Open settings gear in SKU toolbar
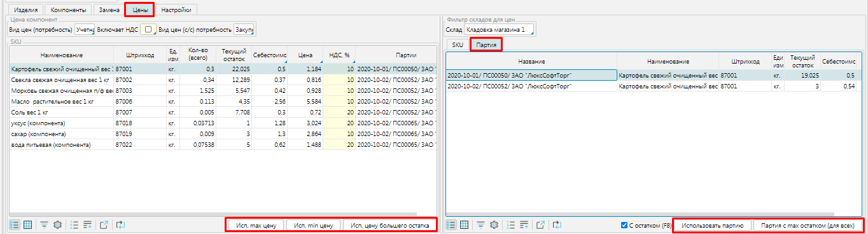This screenshot has height=234, width=868. tap(57, 224)
